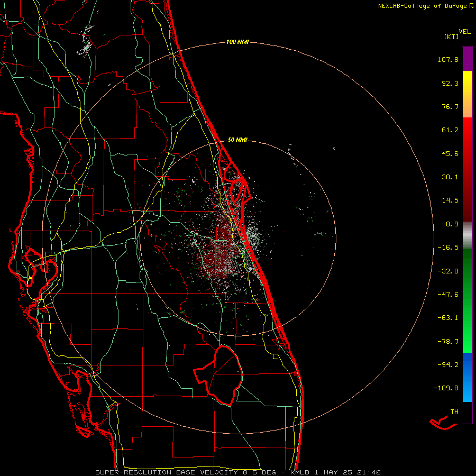Click the [KT] units label
The image size is (476, 476).
click(452, 36)
